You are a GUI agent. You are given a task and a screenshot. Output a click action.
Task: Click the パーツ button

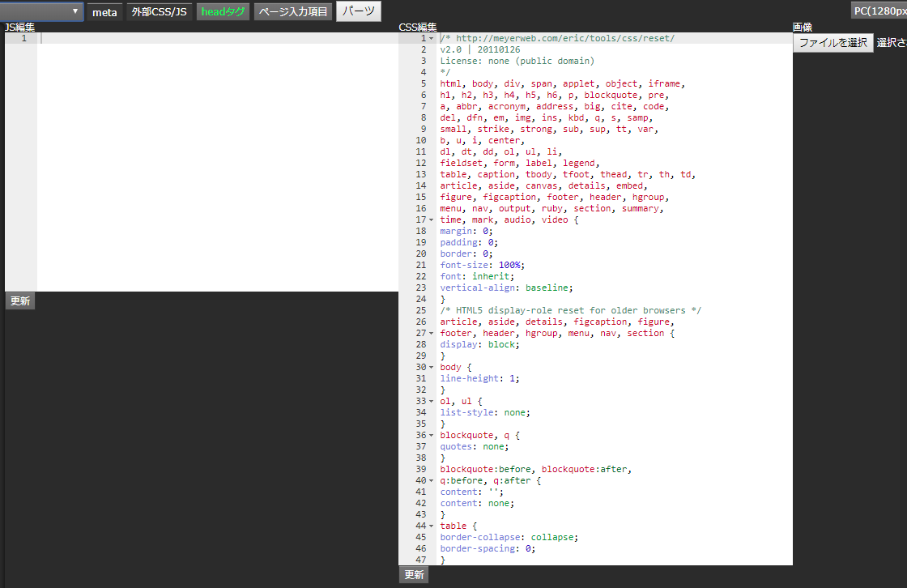point(359,11)
